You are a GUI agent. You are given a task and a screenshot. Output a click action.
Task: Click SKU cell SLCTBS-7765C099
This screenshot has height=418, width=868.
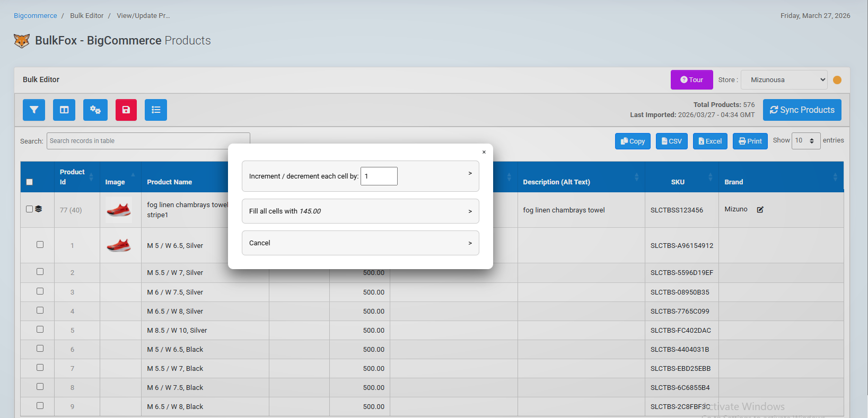(680, 312)
